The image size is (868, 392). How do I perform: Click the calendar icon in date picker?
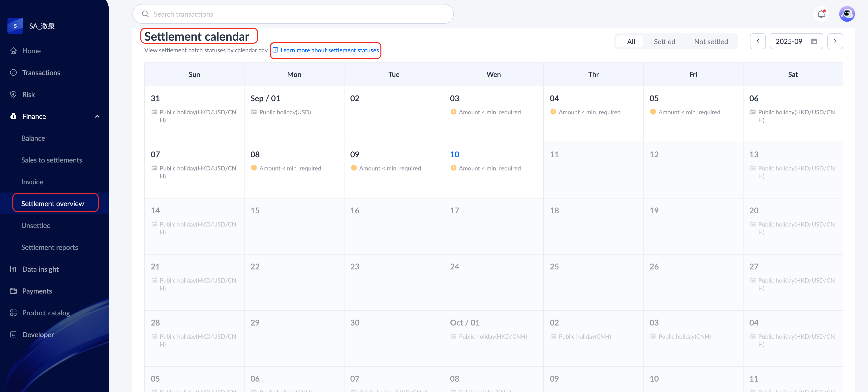814,41
